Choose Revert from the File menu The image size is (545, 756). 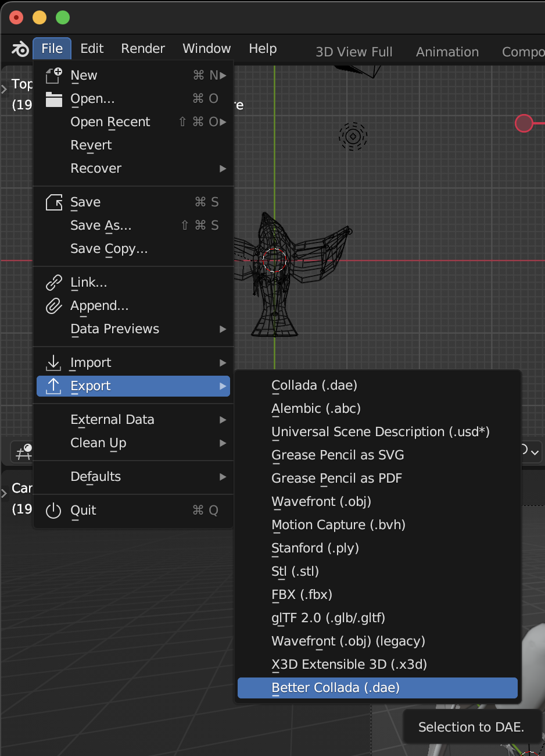pos(134,145)
